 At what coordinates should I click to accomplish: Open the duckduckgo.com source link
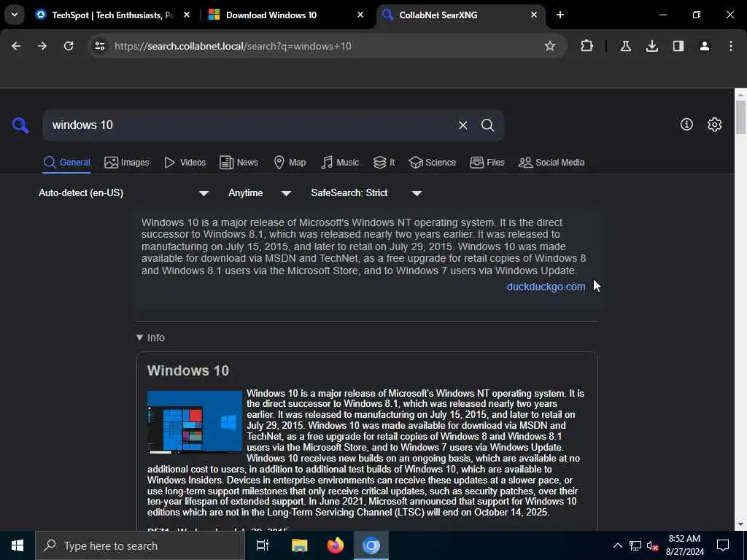coord(546,287)
